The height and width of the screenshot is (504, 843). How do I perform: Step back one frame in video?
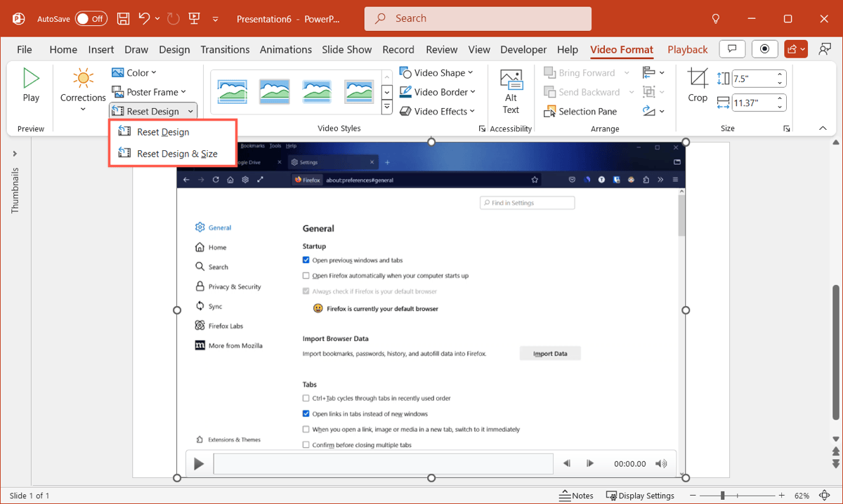pos(567,463)
